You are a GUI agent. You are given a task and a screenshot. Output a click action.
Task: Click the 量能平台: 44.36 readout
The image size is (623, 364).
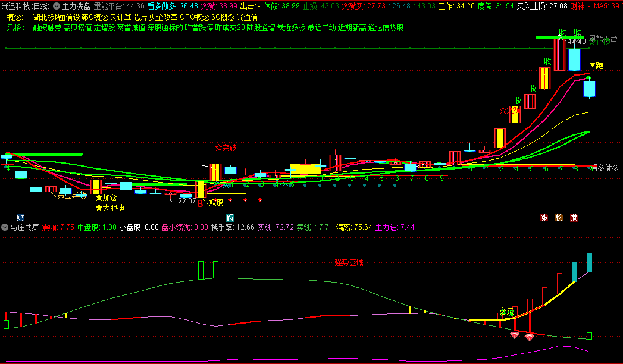pos(119,6)
